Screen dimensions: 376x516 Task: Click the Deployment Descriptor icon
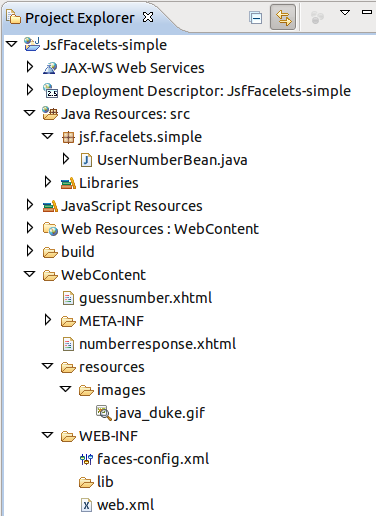point(50,91)
